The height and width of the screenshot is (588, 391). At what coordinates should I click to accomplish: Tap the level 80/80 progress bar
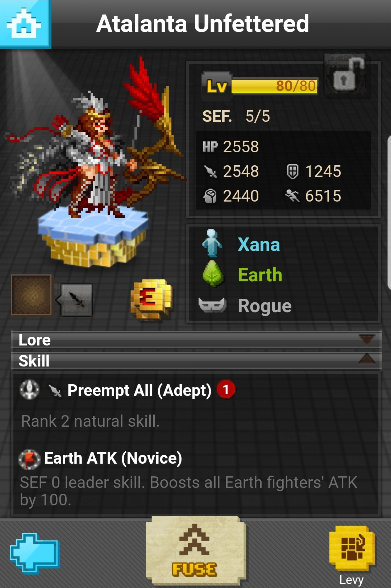274,86
